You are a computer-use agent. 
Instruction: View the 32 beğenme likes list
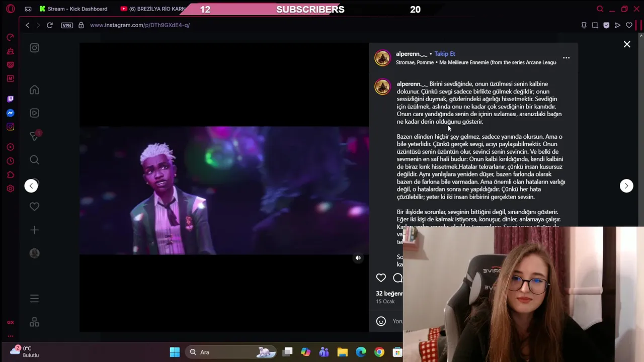pos(389,294)
